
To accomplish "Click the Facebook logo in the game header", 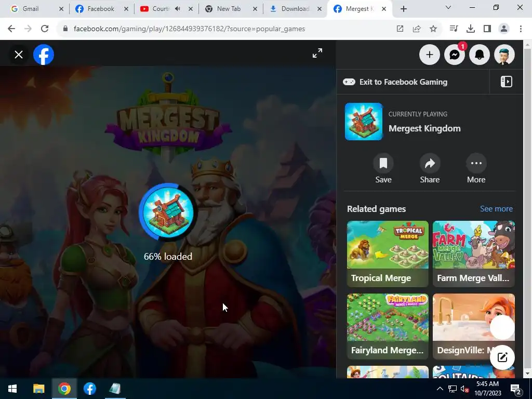I will pyautogui.click(x=44, y=55).
